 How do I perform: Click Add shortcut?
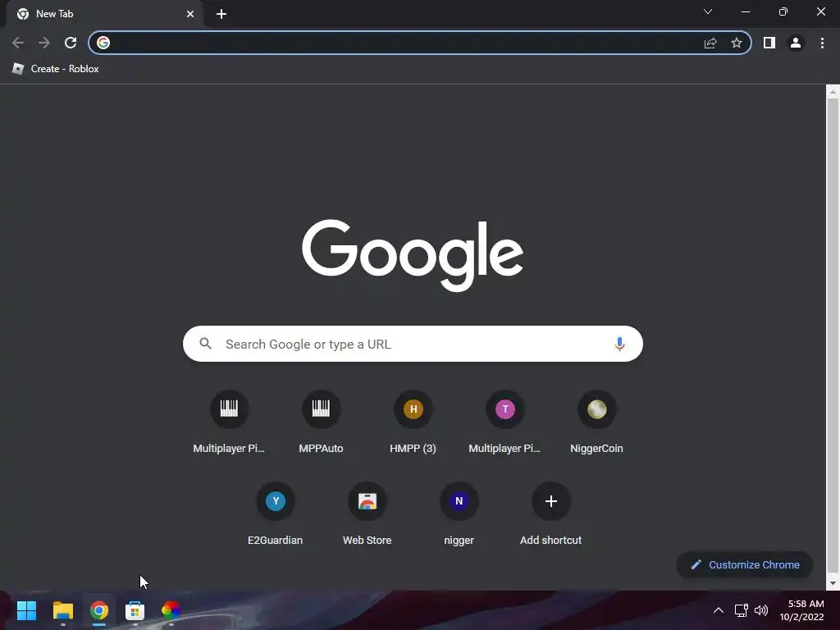(x=550, y=514)
